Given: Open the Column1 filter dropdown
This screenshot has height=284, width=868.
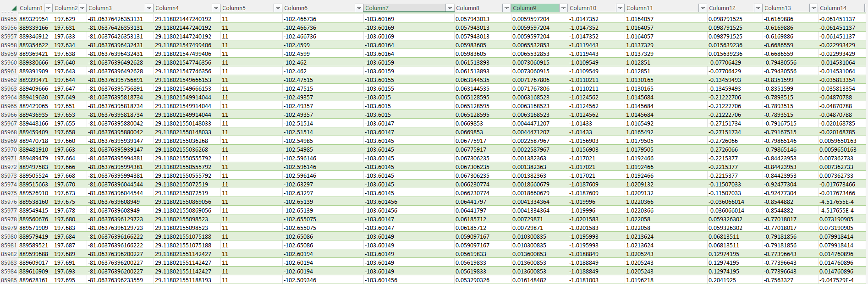Looking at the screenshot, I should click(x=48, y=8).
